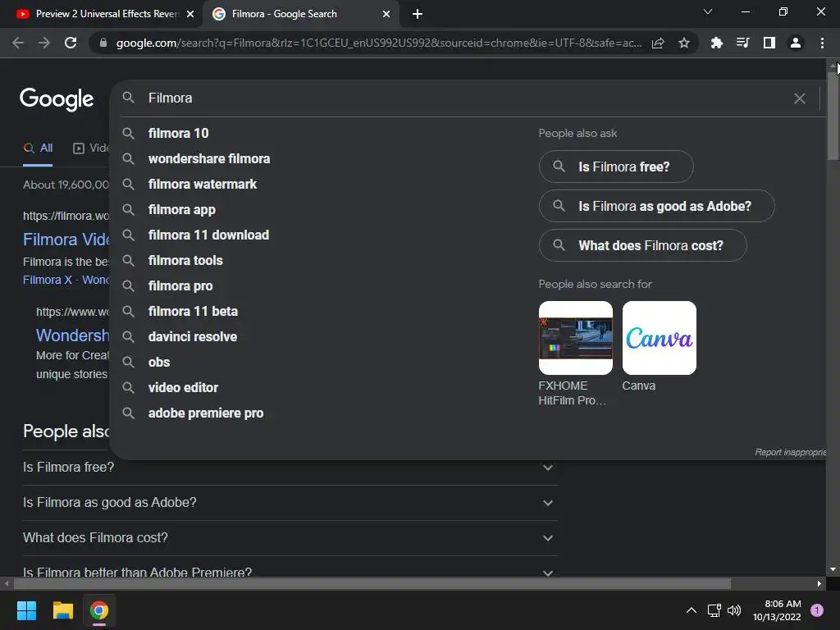
Task: Pick the 'filmora 11 beta' suggestion
Action: point(193,311)
